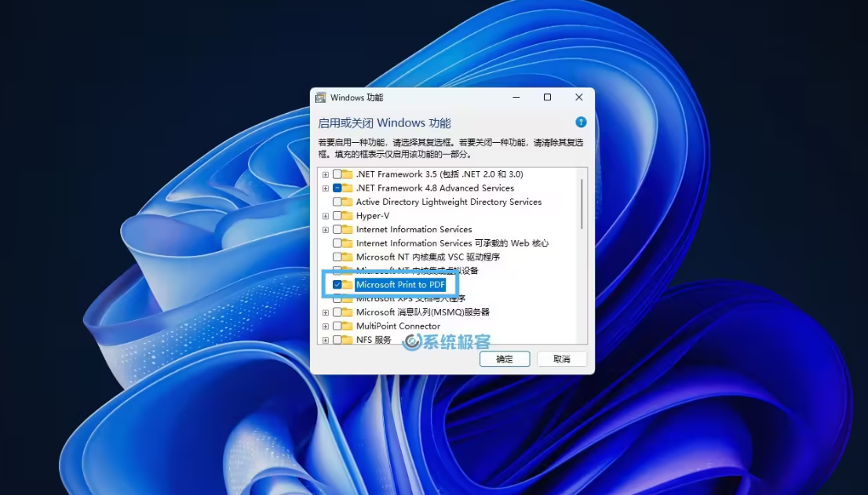
Task: Enable the .NET Framework 3.5 checkbox
Action: [x=337, y=174]
